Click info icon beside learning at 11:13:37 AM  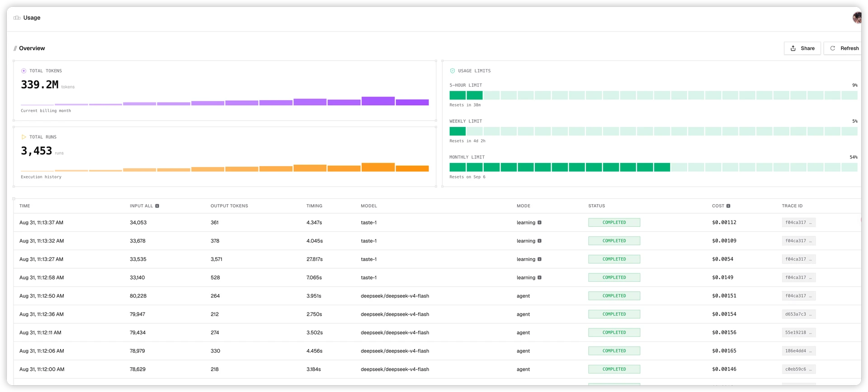pyautogui.click(x=539, y=223)
